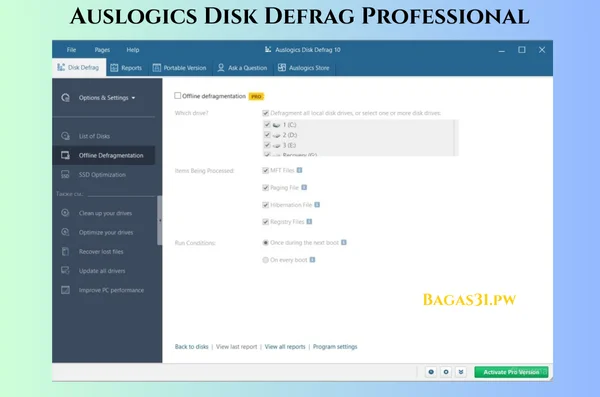Click the Clean up your drives icon

(x=65, y=213)
